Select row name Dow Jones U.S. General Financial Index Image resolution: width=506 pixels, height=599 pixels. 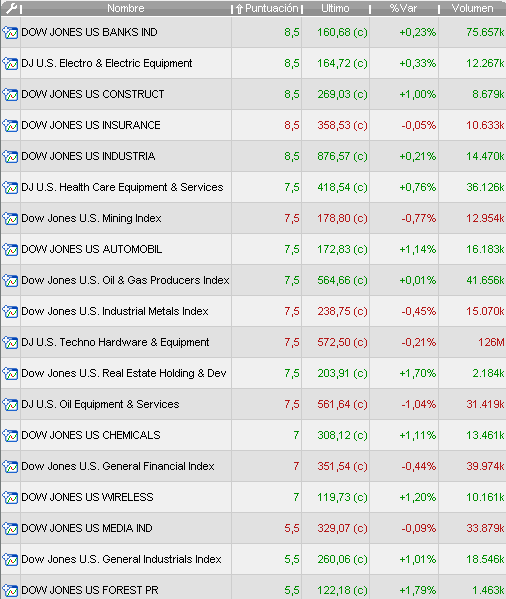coord(118,466)
